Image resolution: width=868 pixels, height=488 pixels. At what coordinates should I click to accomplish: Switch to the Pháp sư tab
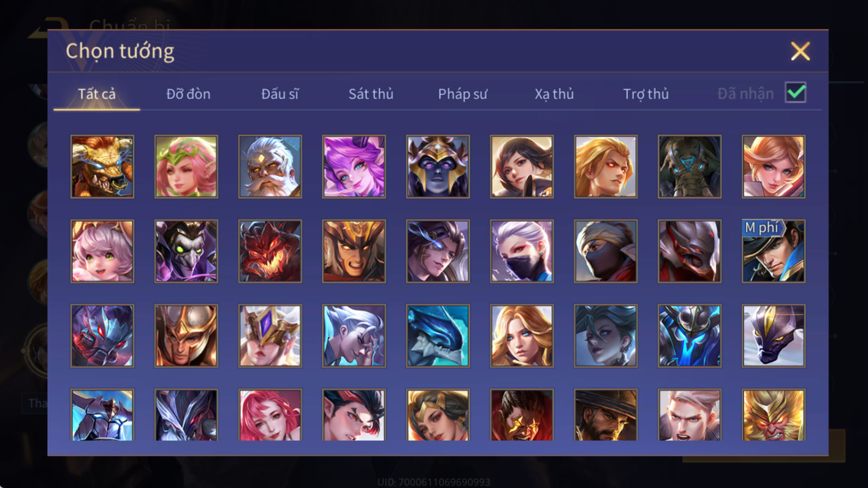point(463,94)
